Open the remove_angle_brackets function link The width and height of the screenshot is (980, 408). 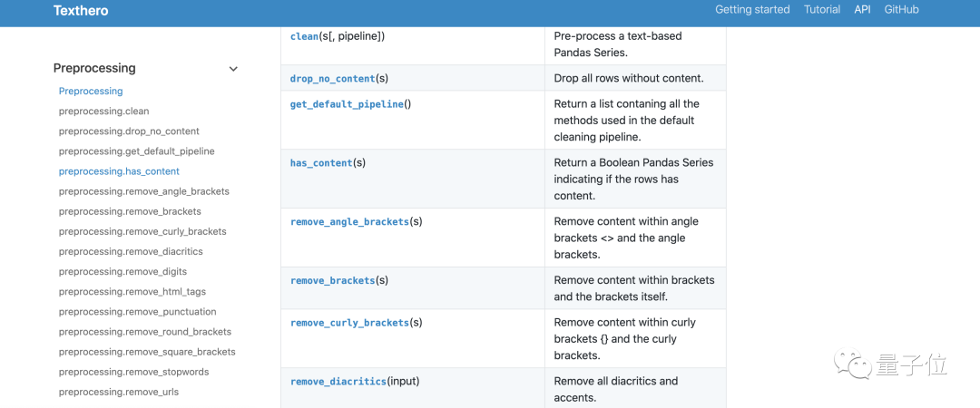point(349,222)
